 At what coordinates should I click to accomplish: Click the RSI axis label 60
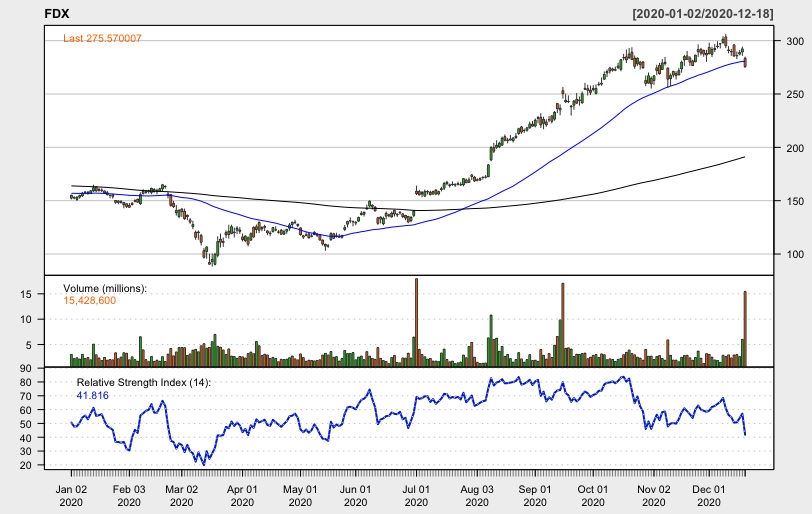click(x=26, y=410)
